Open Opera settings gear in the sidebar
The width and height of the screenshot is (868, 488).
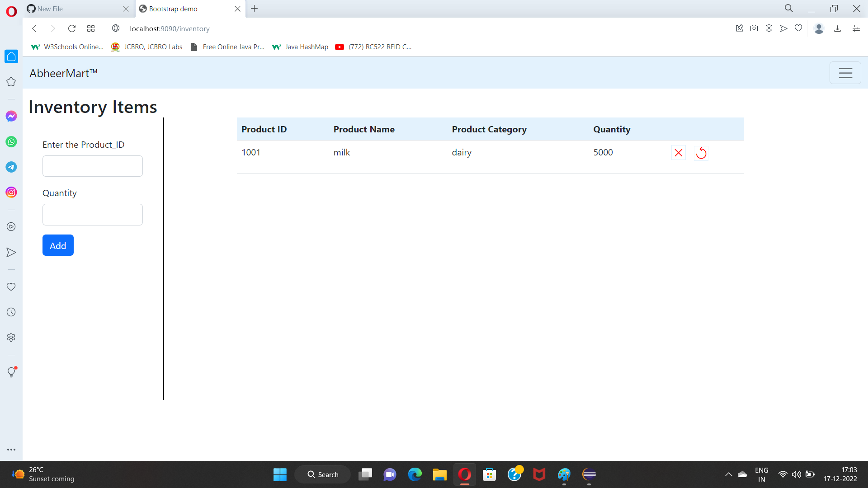pyautogui.click(x=11, y=337)
